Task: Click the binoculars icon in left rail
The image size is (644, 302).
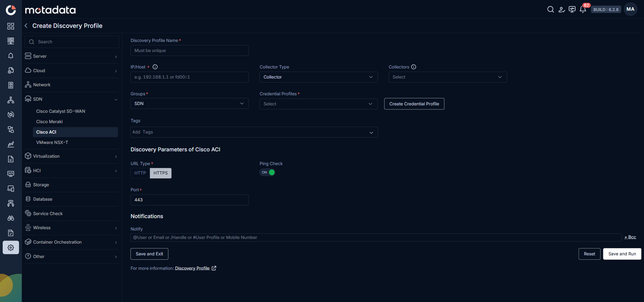Action: click(11, 218)
